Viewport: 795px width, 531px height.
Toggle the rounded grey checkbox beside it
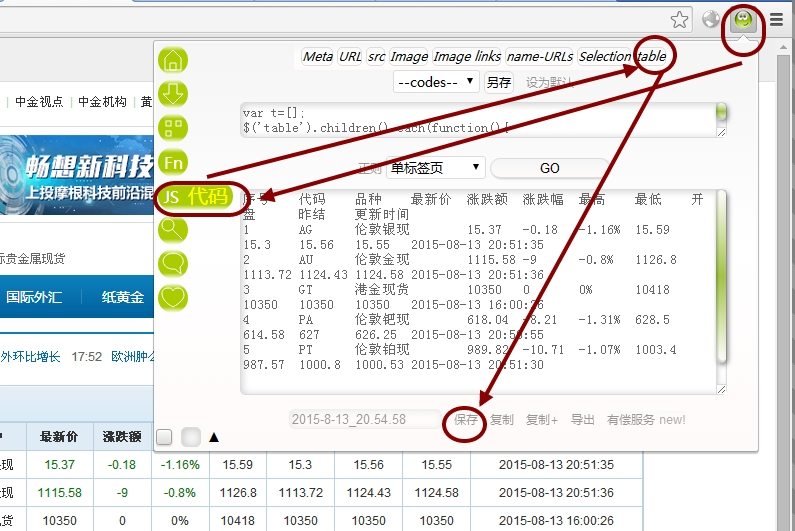click(x=191, y=437)
